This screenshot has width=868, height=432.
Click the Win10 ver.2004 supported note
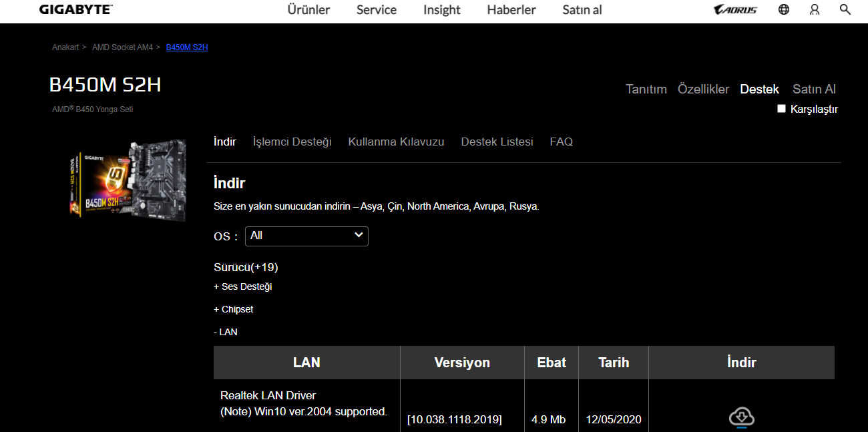pos(304,411)
